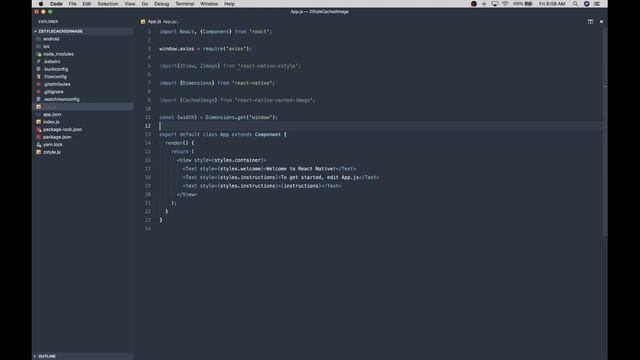Click the CachedImage import line
The height and width of the screenshot is (360, 640).
(x=237, y=100)
